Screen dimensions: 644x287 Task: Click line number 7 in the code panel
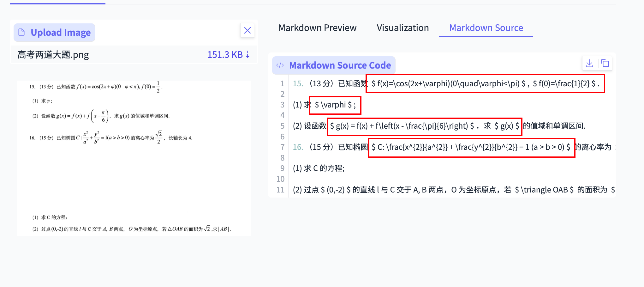282,147
